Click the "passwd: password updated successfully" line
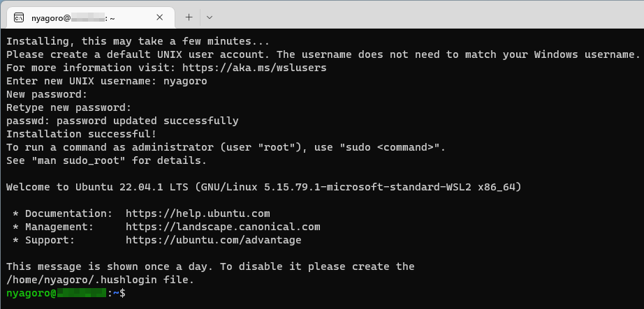The image size is (644, 309). [x=122, y=121]
